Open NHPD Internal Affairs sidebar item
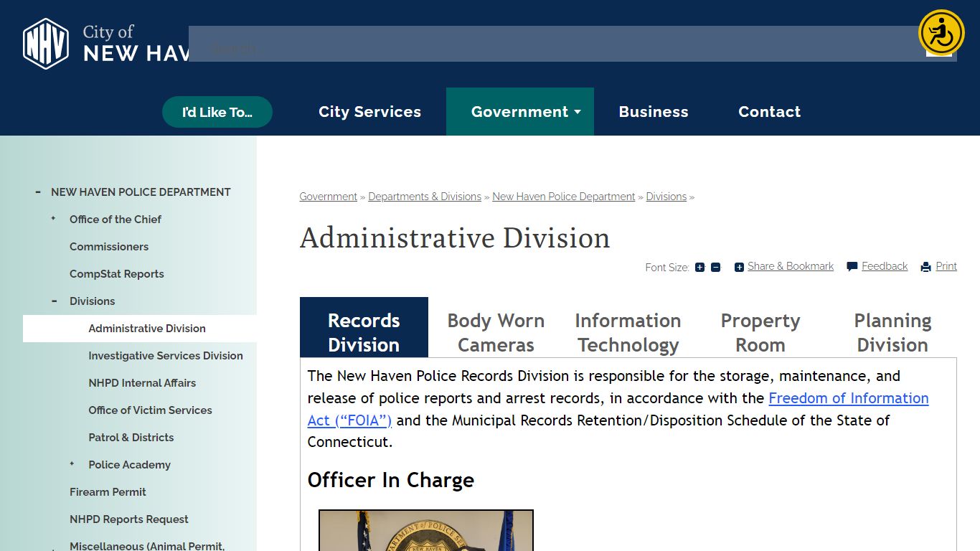980x551 pixels. click(142, 383)
